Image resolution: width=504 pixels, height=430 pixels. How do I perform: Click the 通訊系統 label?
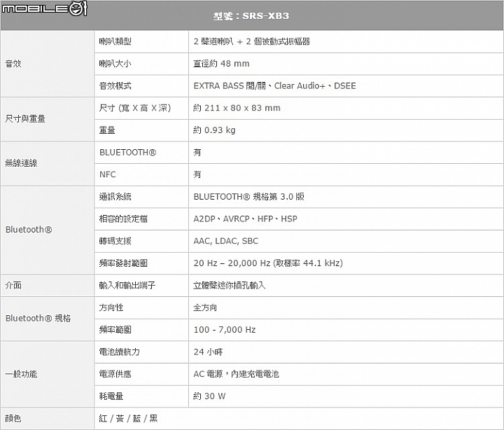115,197
